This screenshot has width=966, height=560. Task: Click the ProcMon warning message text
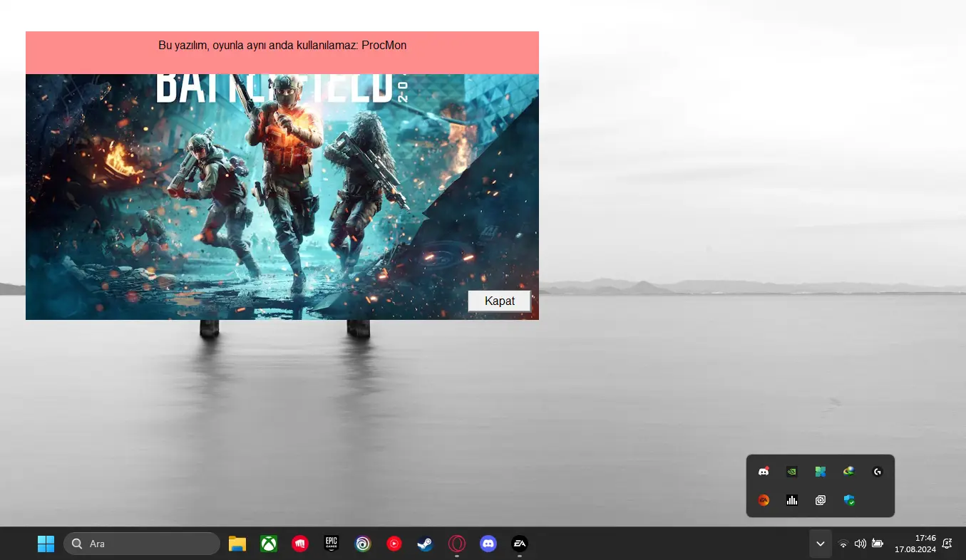[x=282, y=45]
